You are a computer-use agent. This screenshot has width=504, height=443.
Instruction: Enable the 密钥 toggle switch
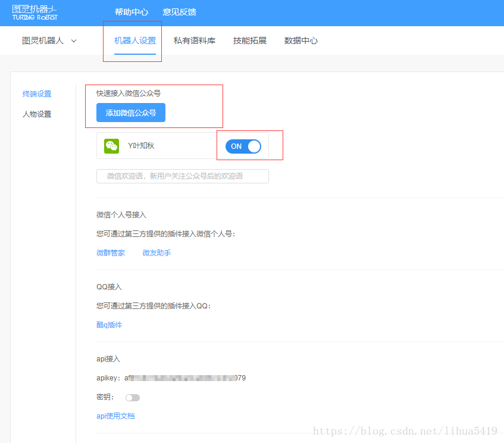pyautogui.click(x=133, y=398)
